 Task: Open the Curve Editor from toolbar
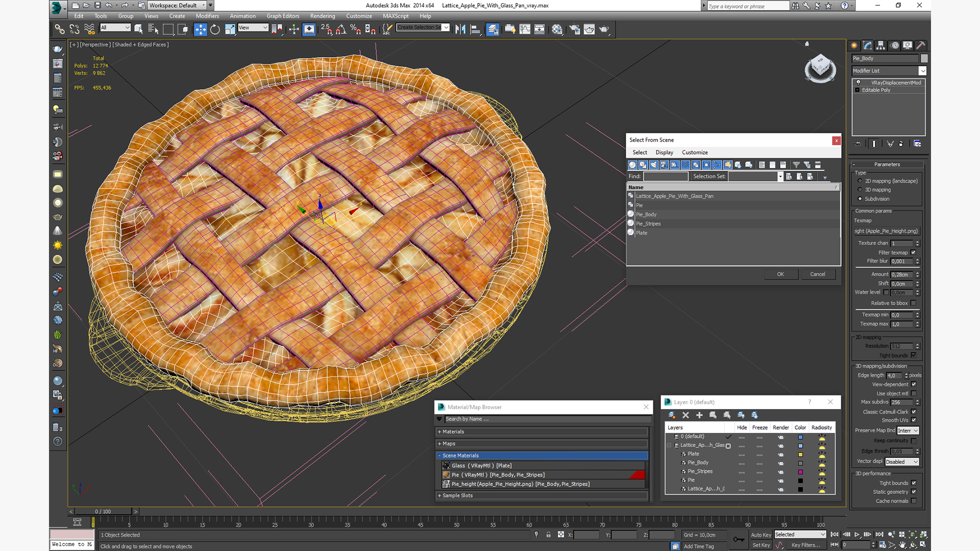[525, 29]
